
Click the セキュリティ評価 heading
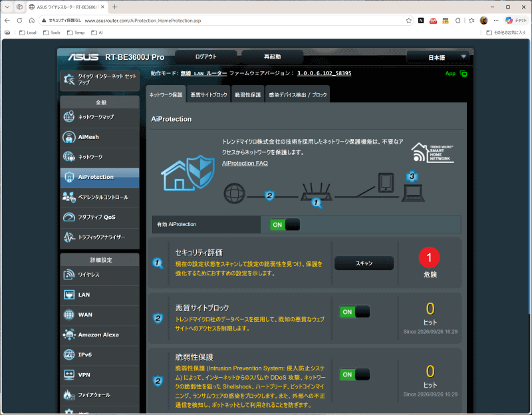199,253
